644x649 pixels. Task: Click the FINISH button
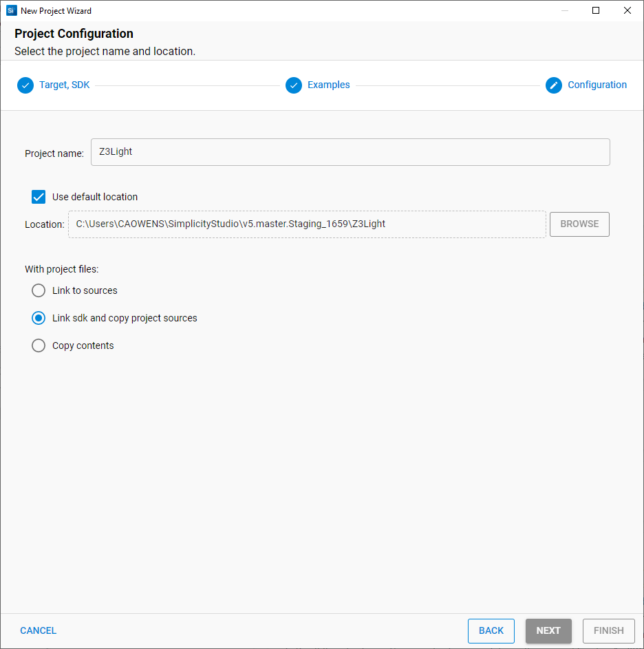tap(608, 630)
